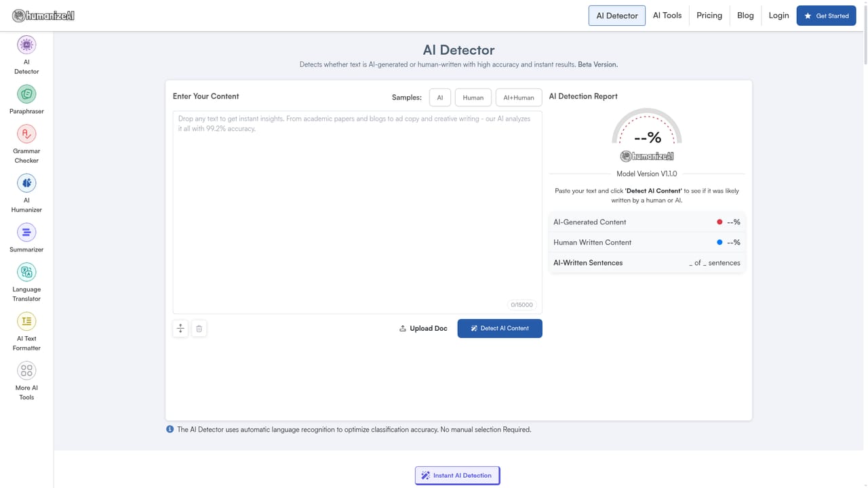Open the Pricing page
This screenshot has width=868, height=488.
709,16
